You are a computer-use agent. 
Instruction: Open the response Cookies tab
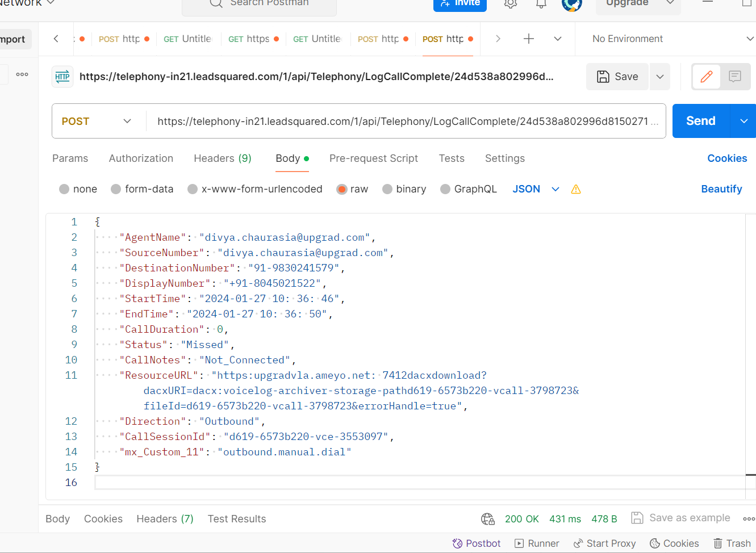[103, 519]
